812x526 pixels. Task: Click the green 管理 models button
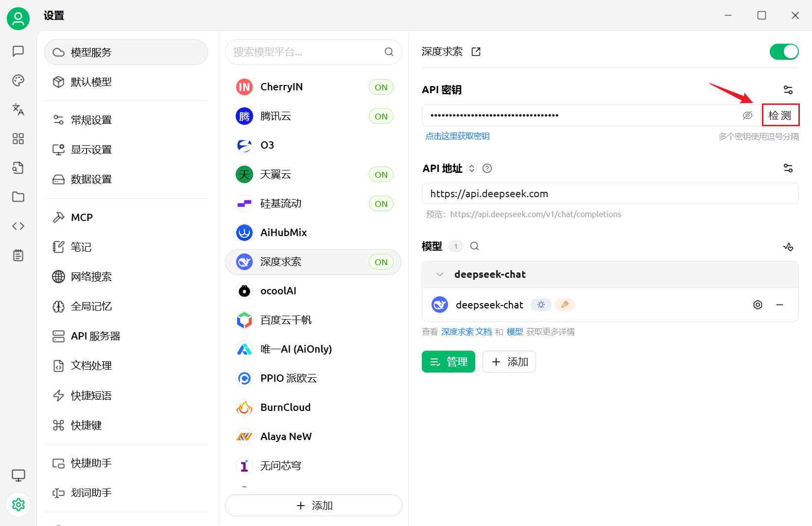[449, 362]
